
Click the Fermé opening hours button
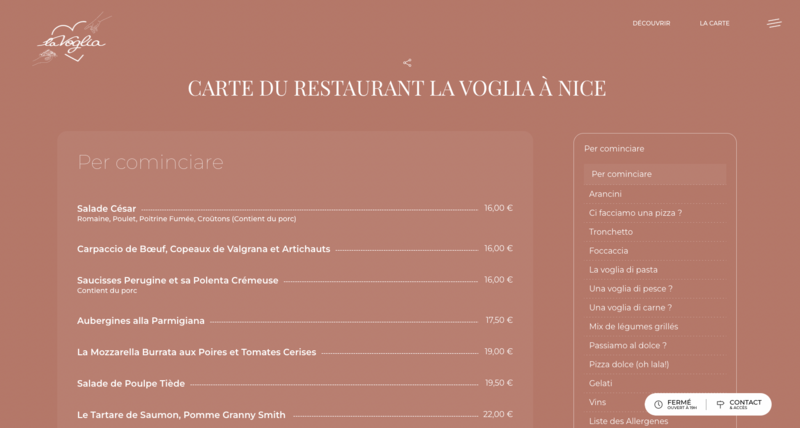(x=680, y=405)
